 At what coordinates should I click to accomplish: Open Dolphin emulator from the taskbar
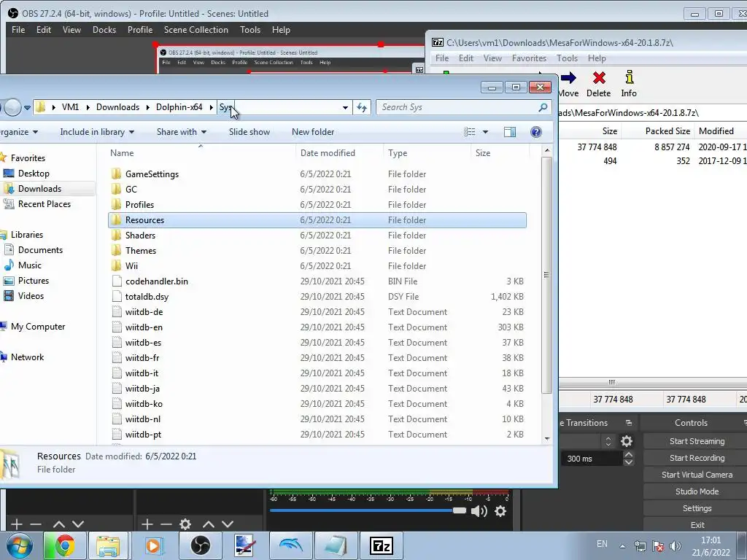tap(290, 545)
